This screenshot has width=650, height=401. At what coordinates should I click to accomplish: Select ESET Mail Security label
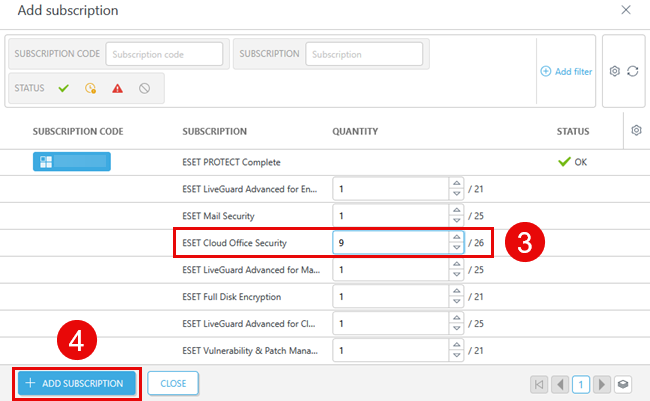pos(218,216)
